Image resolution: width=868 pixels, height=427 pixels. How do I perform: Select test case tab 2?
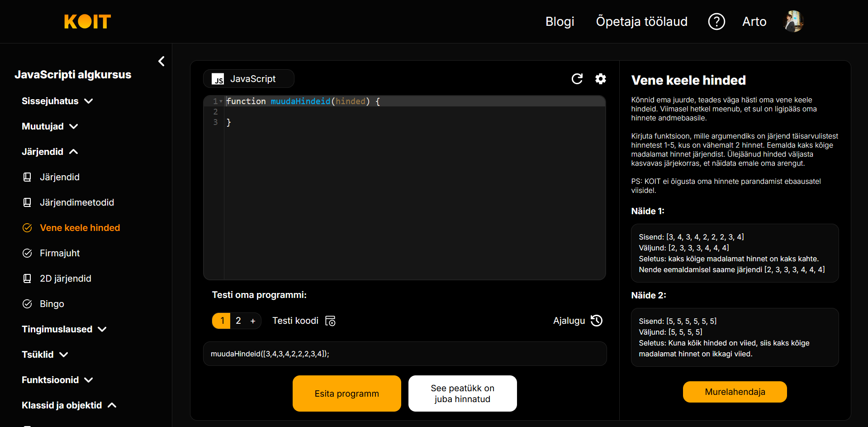point(238,321)
